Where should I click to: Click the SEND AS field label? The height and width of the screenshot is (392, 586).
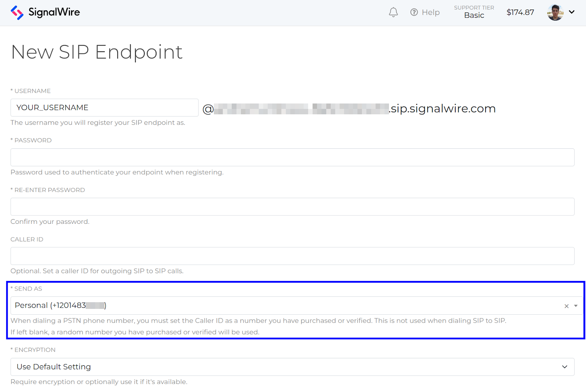coord(26,289)
